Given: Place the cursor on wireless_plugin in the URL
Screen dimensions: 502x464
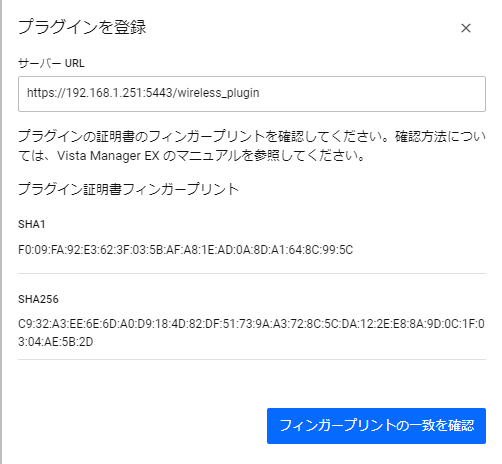Looking at the screenshot, I should click(218, 93).
